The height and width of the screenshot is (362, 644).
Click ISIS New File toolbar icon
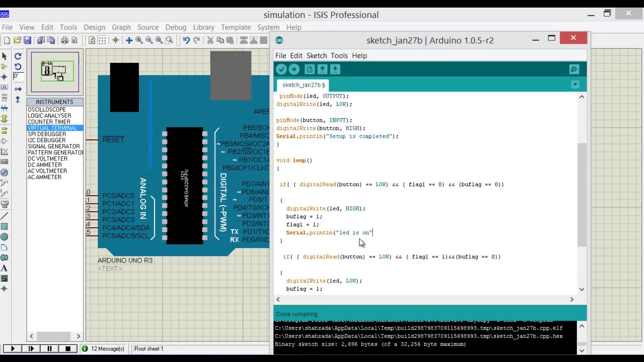pos(7,40)
